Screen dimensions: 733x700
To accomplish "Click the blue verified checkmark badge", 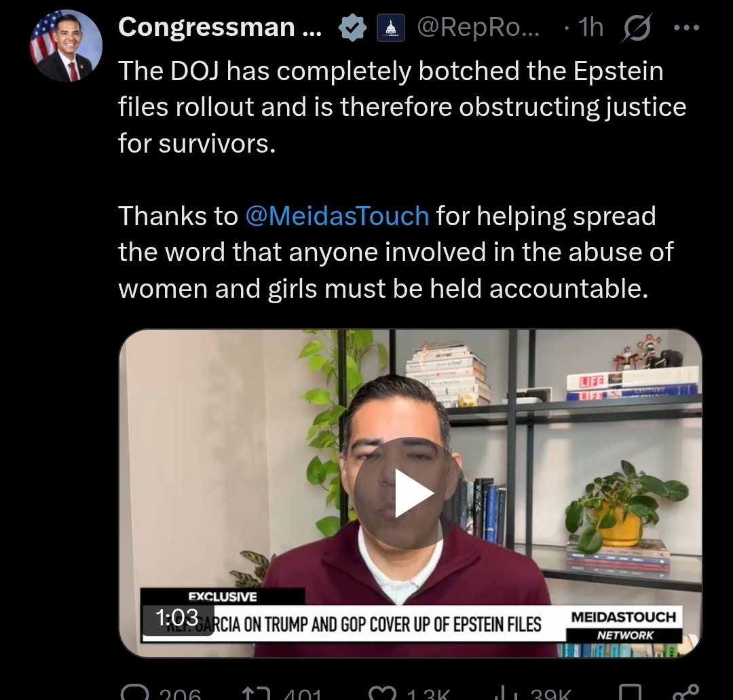I will tap(352, 28).
